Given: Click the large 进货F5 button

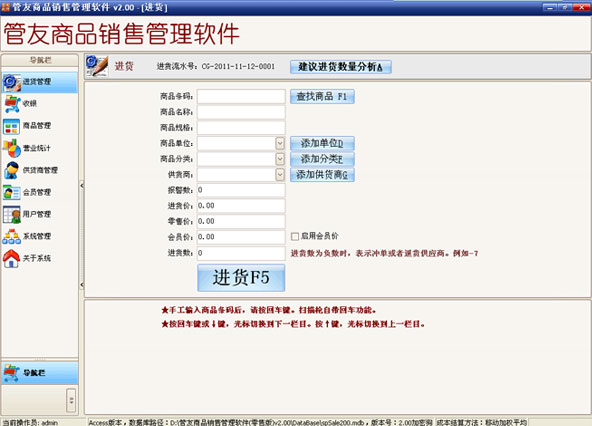Looking at the screenshot, I should (x=241, y=278).
